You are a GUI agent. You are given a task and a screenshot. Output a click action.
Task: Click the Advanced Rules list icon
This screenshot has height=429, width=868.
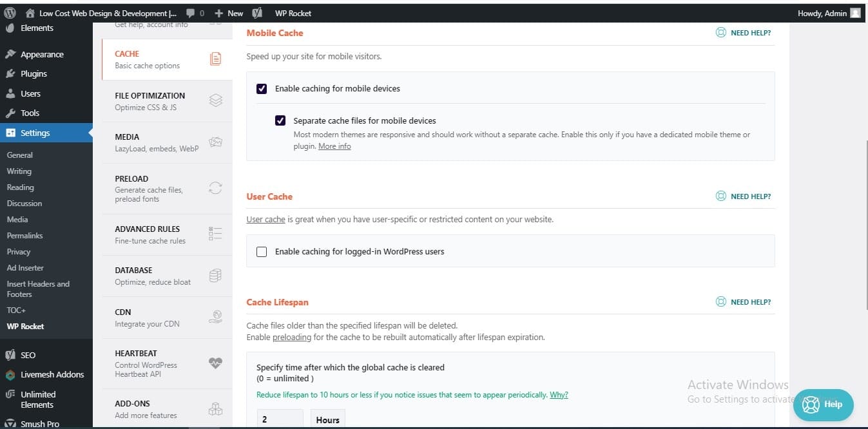pos(216,234)
